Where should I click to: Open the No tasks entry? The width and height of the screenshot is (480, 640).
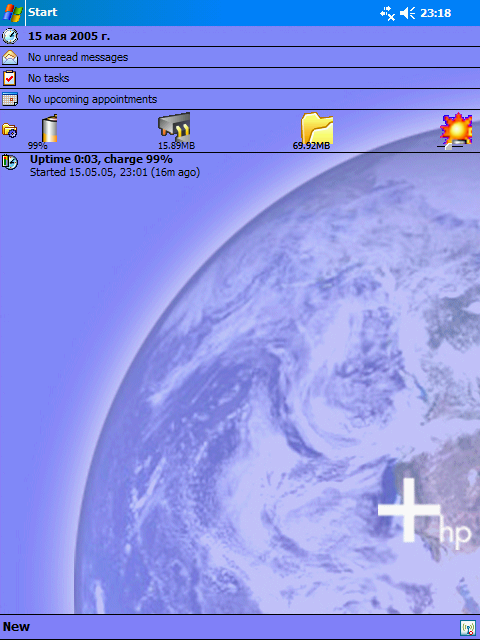(49, 78)
